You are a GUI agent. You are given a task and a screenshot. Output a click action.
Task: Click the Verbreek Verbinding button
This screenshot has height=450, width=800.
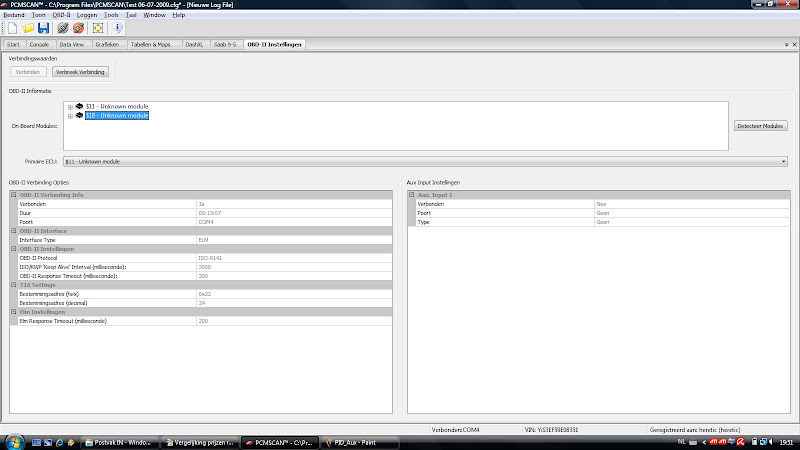pyautogui.click(x=80, y=72)
